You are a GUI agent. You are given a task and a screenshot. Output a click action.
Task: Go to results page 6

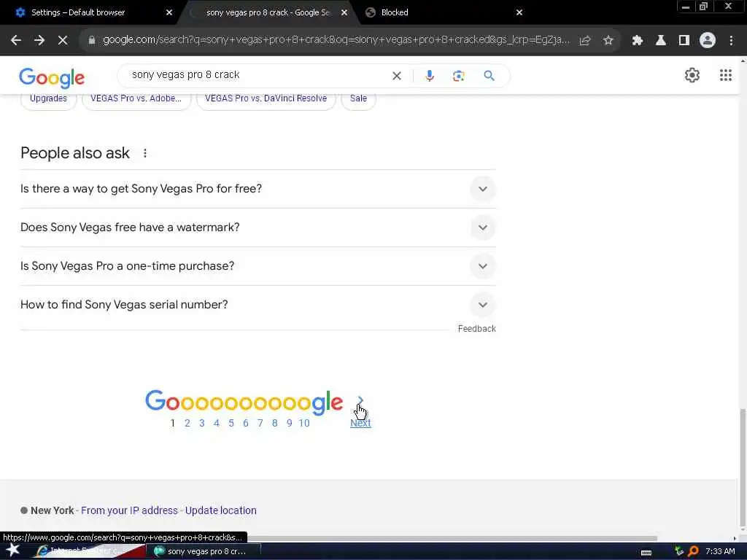[246, 423]
